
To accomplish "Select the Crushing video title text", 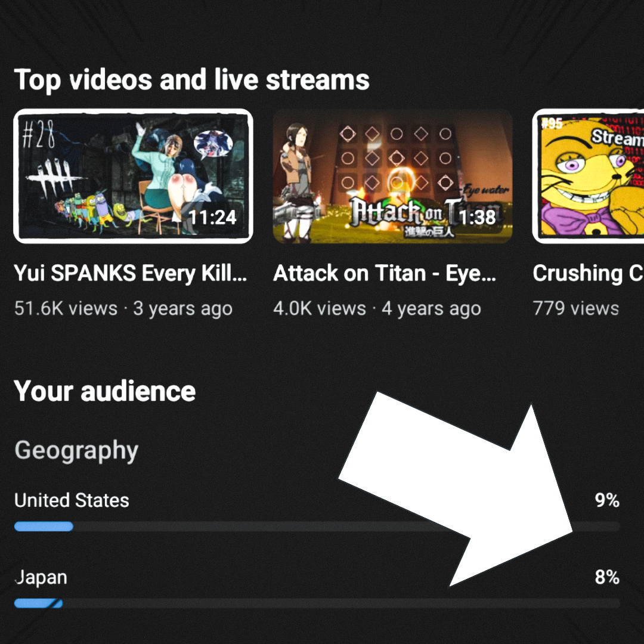I will coord(588,274).
